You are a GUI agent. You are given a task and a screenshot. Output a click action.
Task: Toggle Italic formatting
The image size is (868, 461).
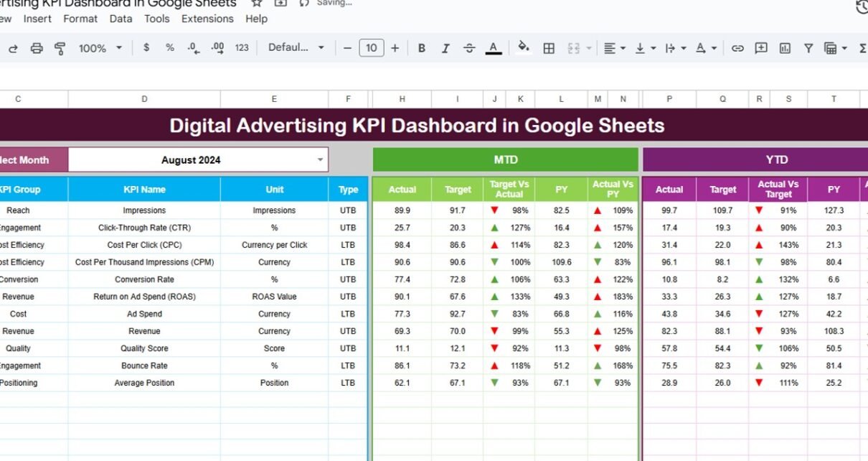[445, 48]
